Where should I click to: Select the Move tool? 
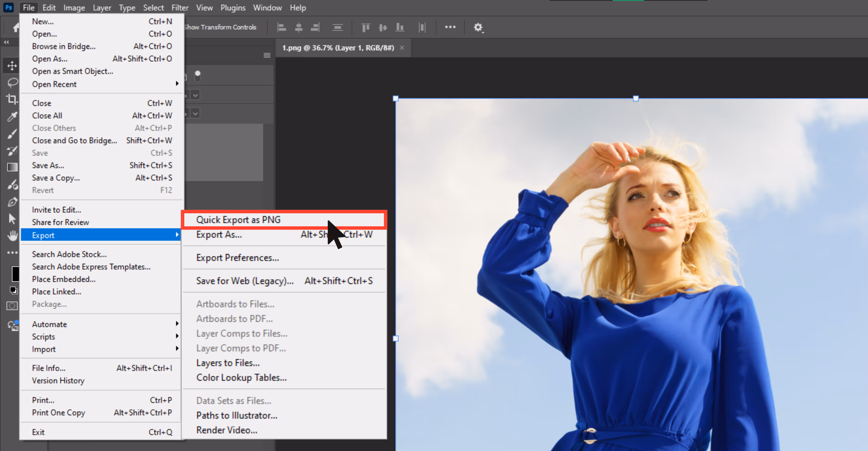12,66
